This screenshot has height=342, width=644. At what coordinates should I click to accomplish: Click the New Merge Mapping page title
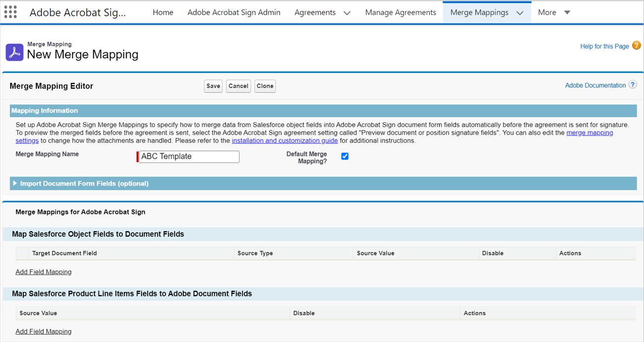[82, 54]
